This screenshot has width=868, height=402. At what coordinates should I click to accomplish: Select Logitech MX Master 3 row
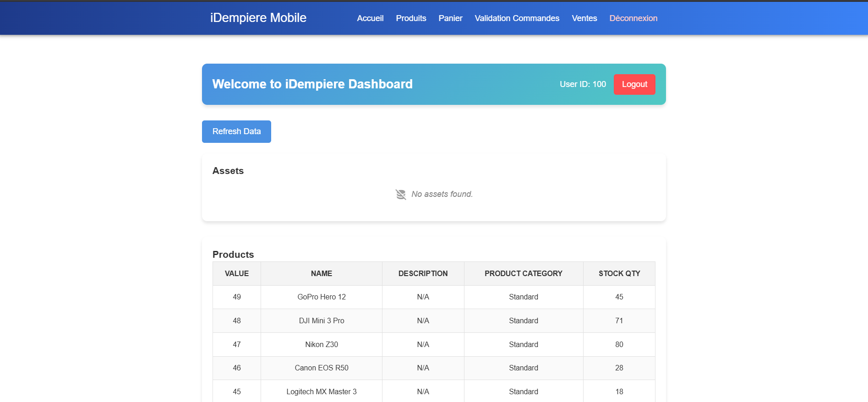pos(321,392)
